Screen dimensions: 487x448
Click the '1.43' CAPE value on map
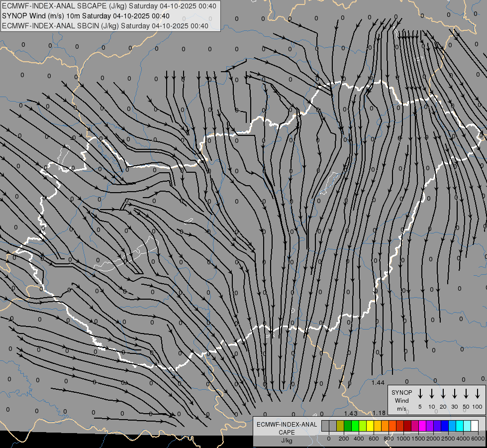tap(351, 413)
